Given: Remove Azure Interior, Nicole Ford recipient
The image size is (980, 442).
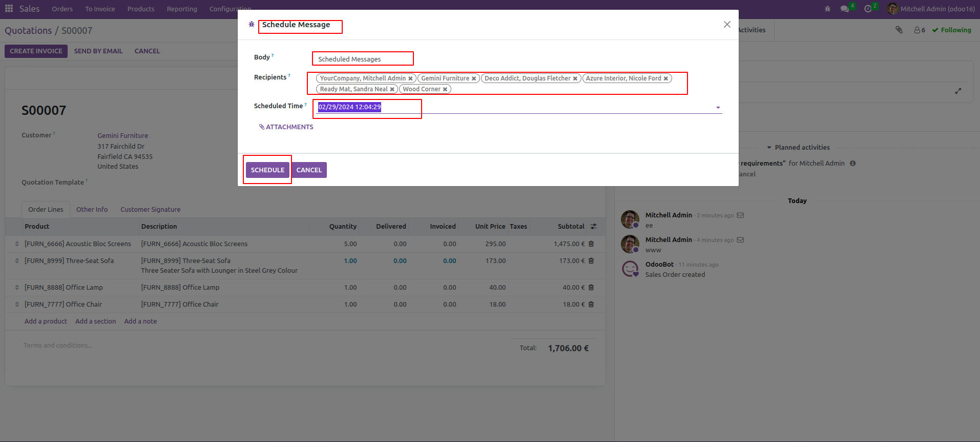Looking at the screenshot, I should (666, 78).
